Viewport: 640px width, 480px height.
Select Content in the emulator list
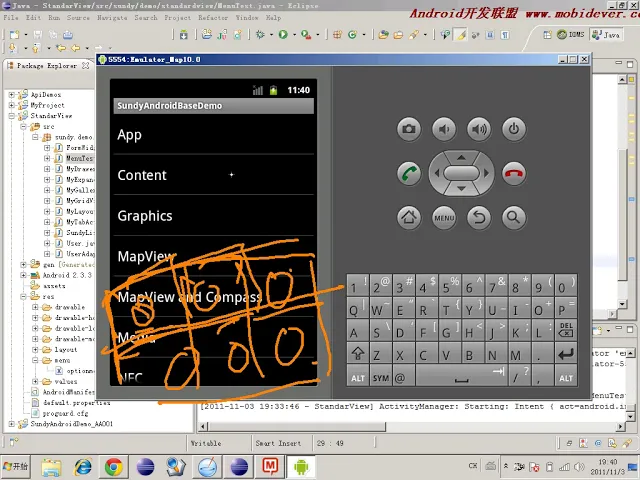coord(213,175)
